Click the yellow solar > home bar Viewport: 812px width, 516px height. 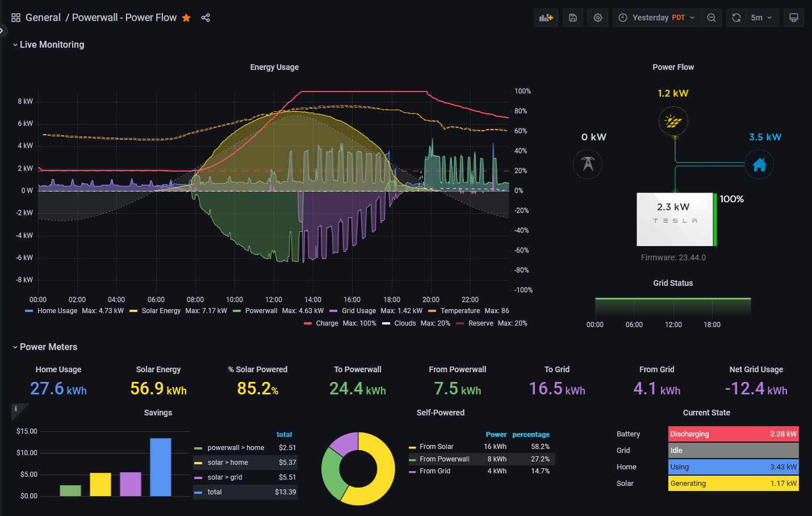(101, 485)
